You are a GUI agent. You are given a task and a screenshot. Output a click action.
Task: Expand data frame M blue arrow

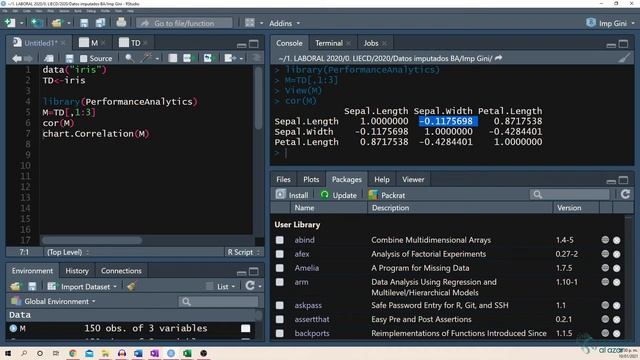(x=13, y=328)
